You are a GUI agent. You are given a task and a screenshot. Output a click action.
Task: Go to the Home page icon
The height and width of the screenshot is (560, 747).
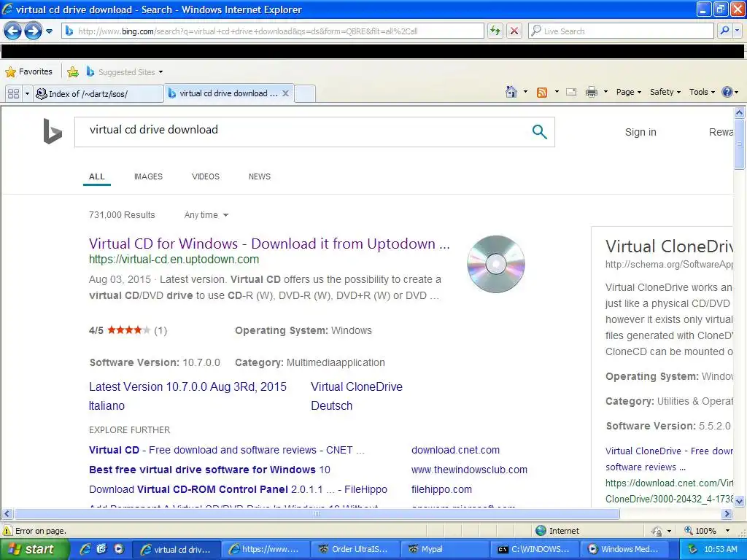tap(511, 92)
